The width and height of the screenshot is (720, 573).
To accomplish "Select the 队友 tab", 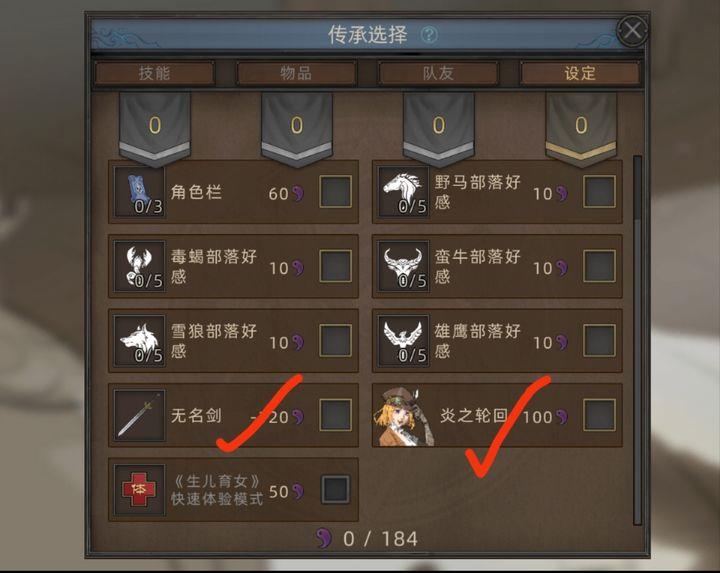I will pyautogui.click(x=438, y=73).
